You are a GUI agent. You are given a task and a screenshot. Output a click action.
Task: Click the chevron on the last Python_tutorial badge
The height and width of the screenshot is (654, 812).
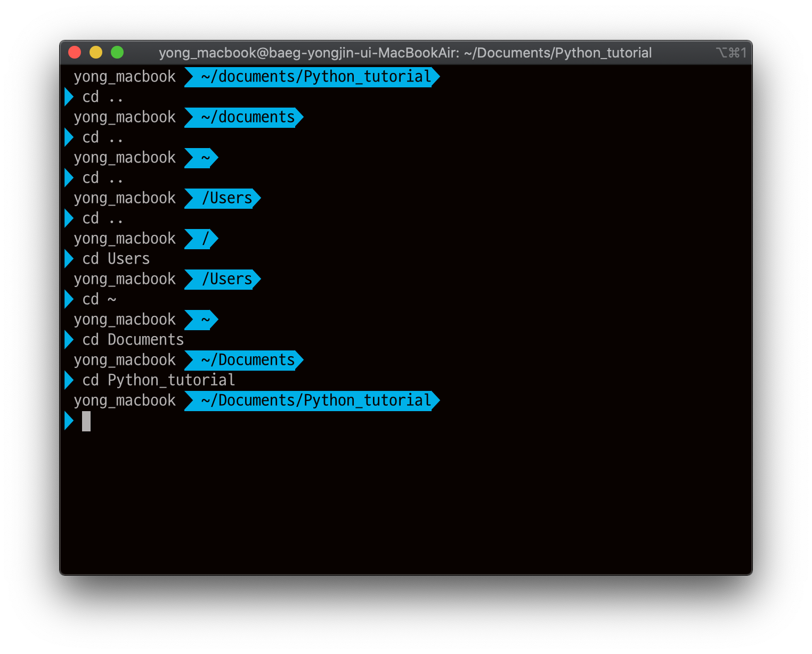point(435,400)
